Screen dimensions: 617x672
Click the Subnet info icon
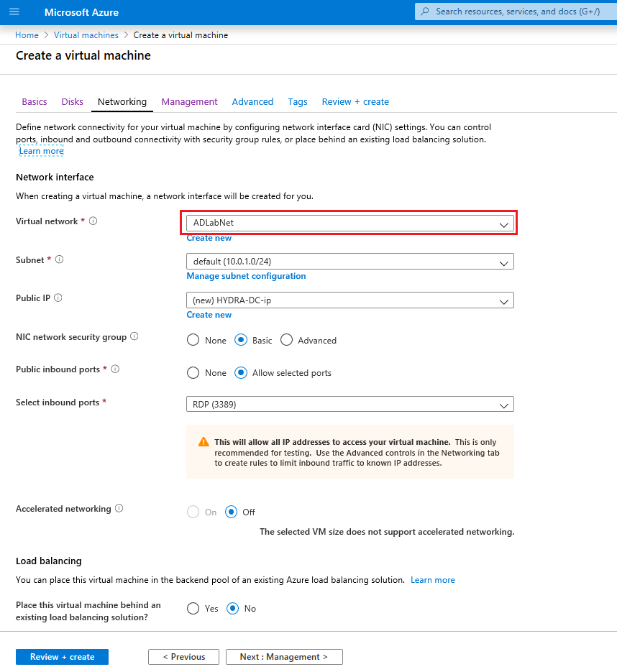tap(60, 259)
